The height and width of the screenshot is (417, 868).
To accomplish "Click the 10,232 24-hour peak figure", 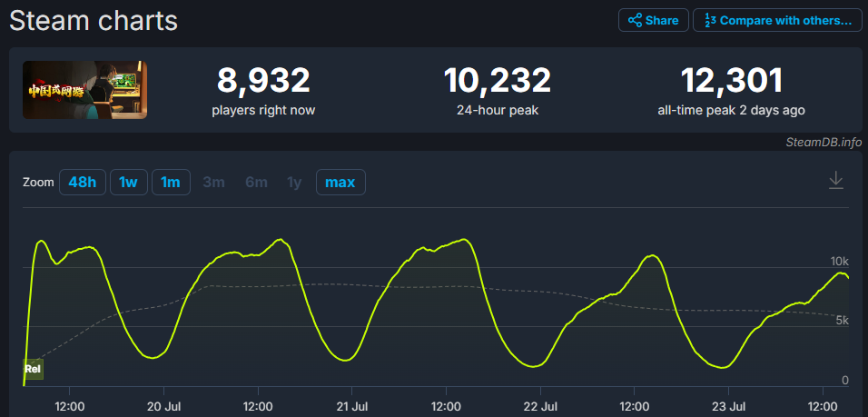I will [x=498, y=81].
